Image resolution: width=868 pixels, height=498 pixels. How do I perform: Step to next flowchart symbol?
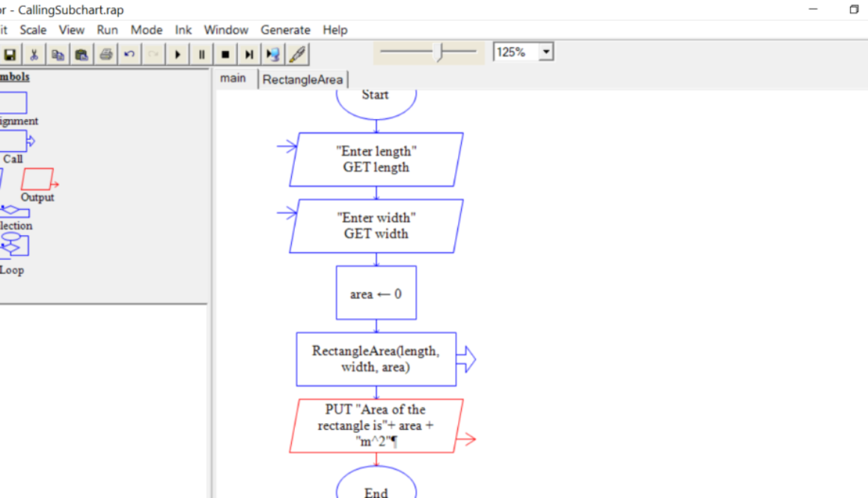249,55
